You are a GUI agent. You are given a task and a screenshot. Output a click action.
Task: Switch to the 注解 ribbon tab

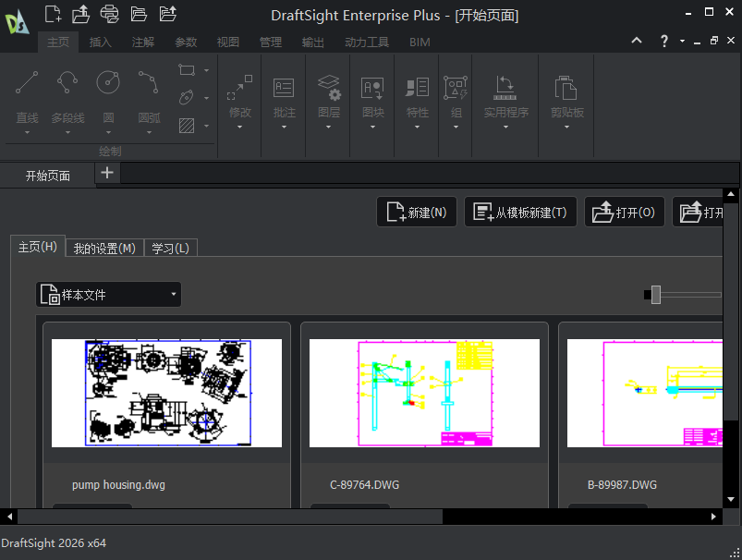[x=143, y=43]
